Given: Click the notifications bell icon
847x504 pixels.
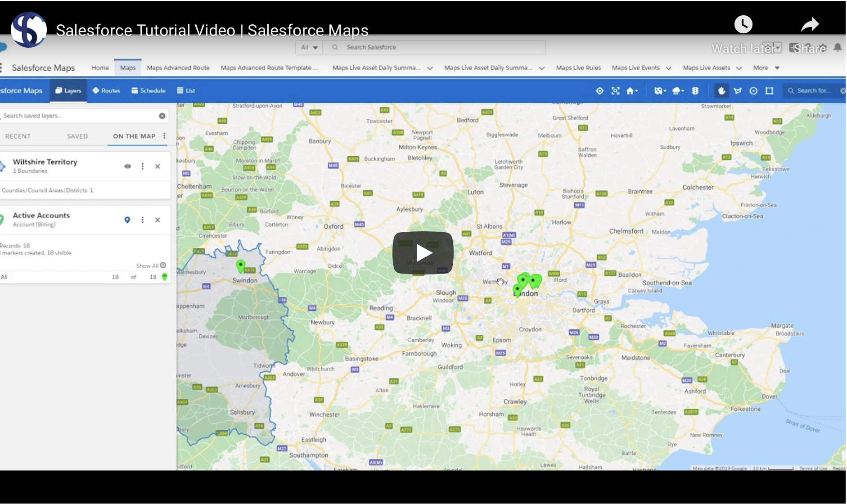Looking at the screenshot, I should (838, 48).
